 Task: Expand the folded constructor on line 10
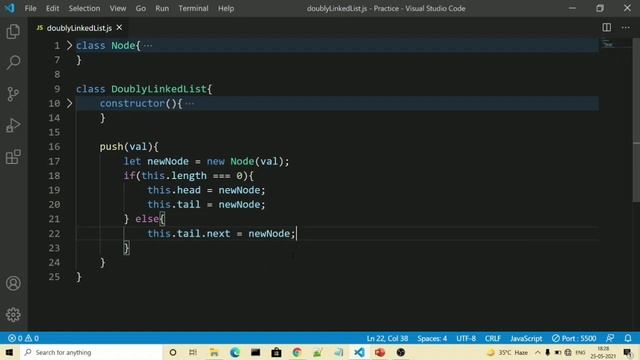coord(69,103)
